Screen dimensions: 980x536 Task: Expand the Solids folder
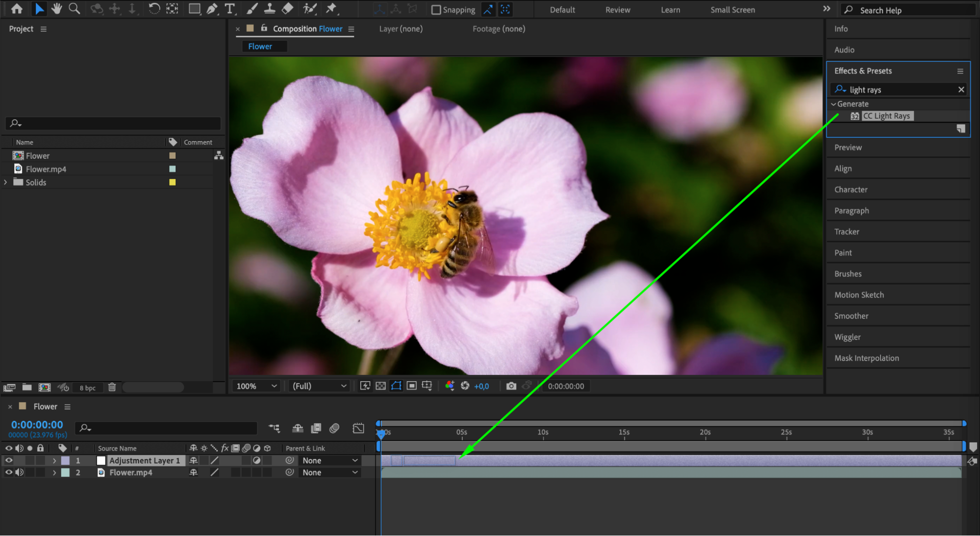(x=5, y=182)
